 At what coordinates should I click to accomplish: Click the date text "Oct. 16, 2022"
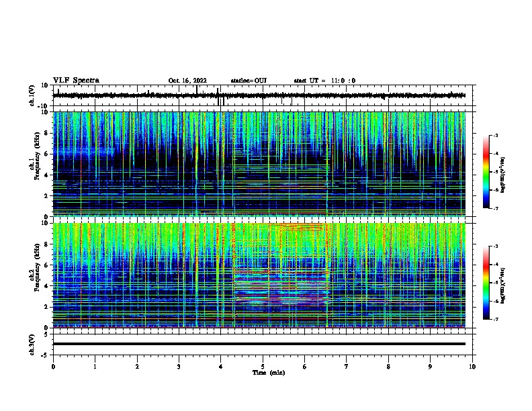point(187,81)
